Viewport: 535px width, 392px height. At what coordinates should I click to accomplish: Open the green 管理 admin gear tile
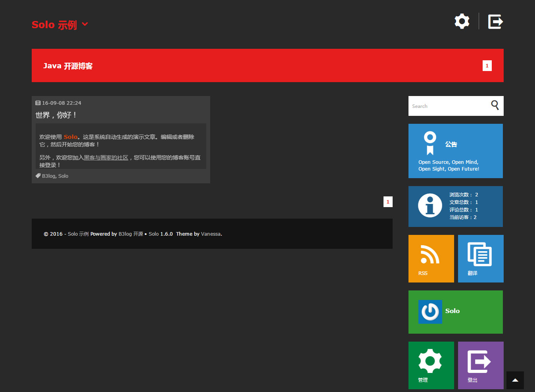[431, 365]
